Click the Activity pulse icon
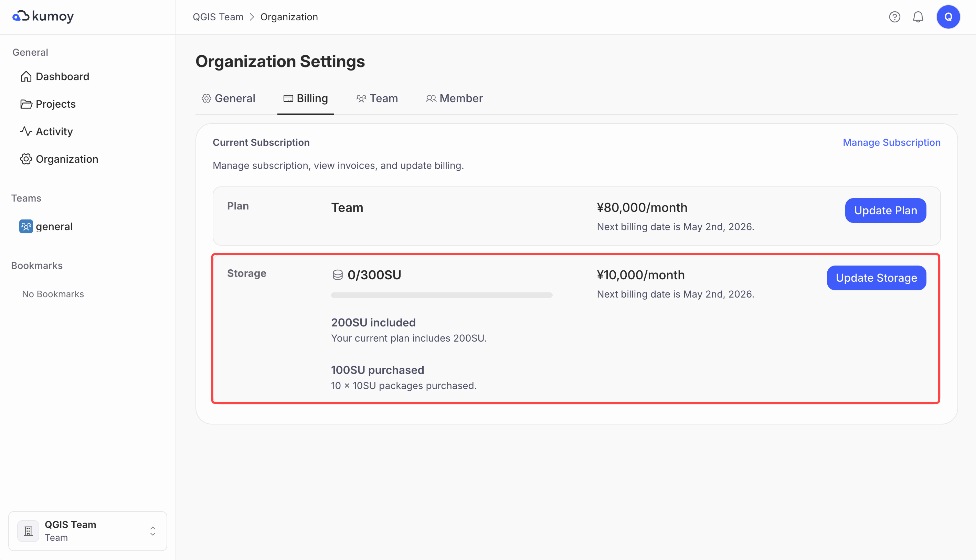976x560 pixels. (26, 131)
